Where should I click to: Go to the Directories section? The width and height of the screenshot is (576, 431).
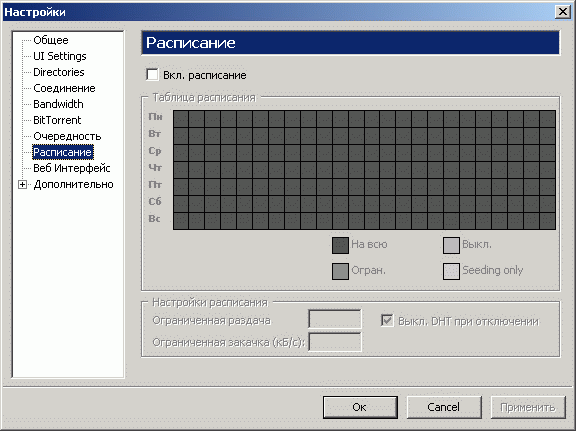point(59,72)
